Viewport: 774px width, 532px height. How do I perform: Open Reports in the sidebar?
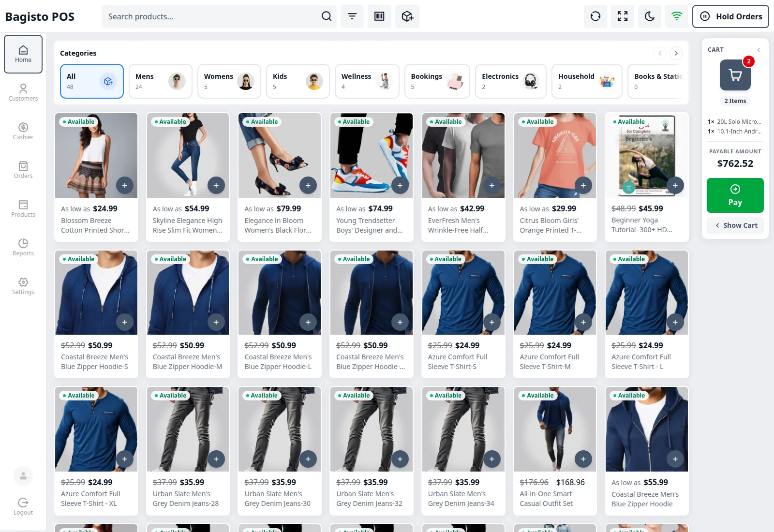coord(23,247)
